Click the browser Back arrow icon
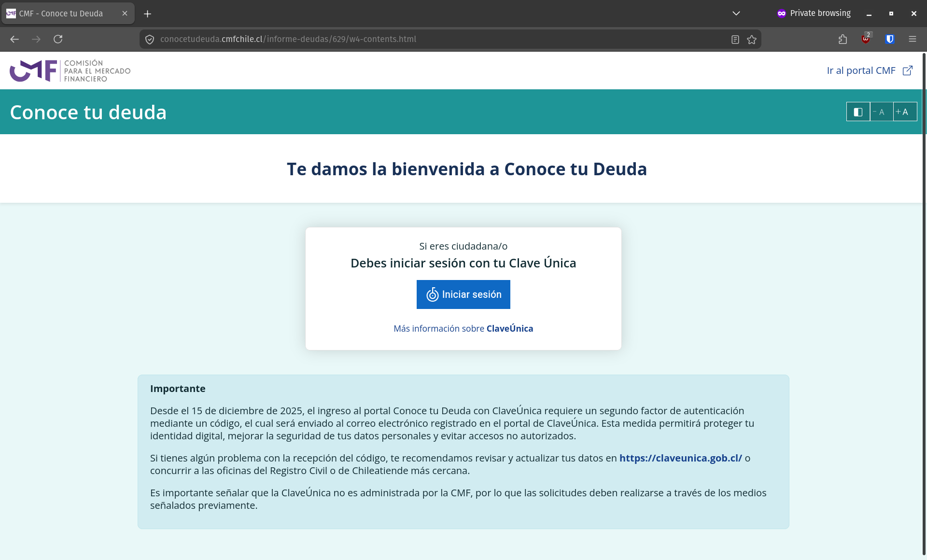 [x=14, y=39]
